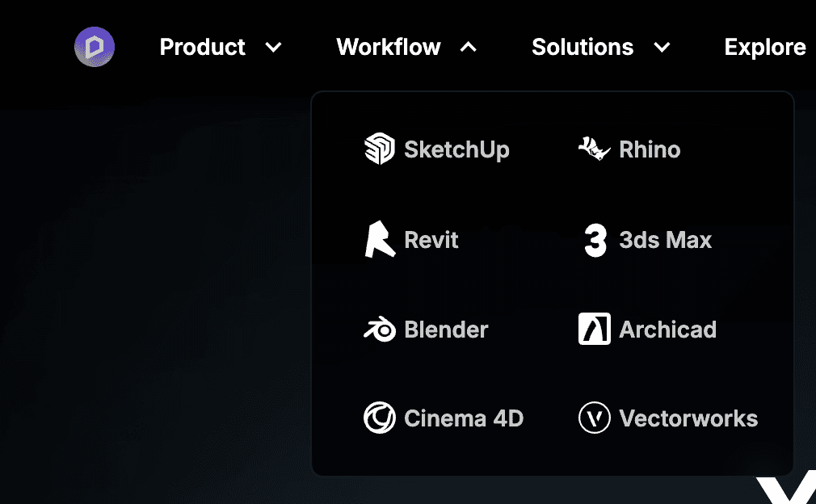Viewport: 816px width, 504px height.
Task: Collapse the Workflow menu chevron
Action: [x=469, y=48]
